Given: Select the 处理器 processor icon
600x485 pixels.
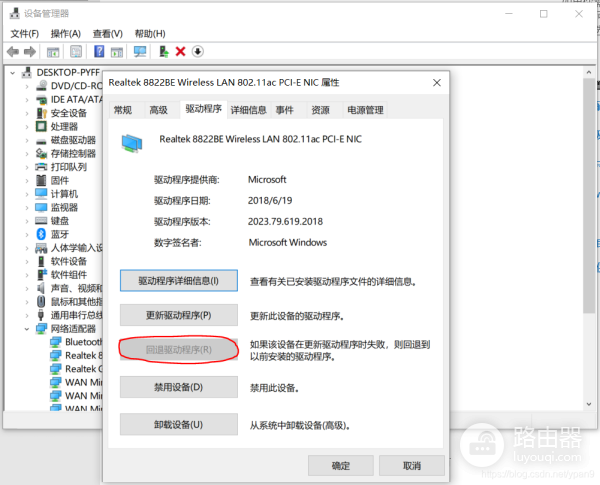Looking at the screenshot, I should click(x=41, y=126).
